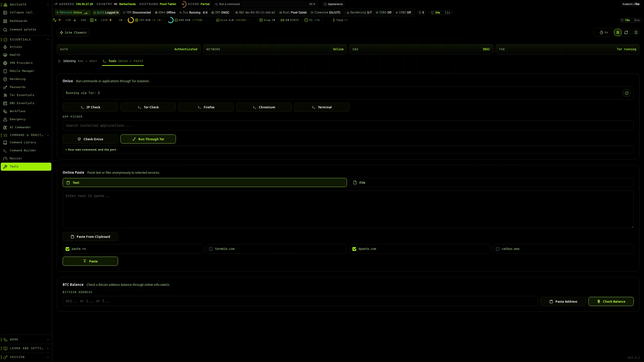Open the Command Builder

pos(26,150)
